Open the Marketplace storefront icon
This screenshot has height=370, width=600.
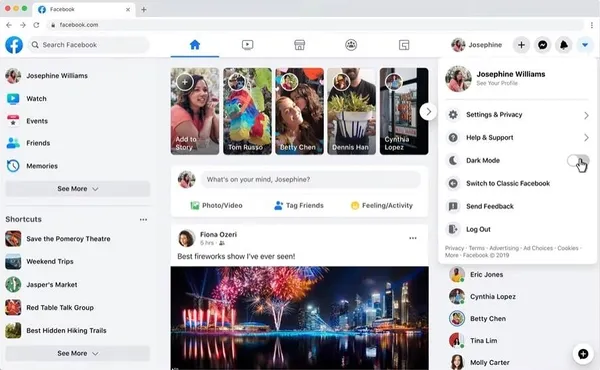[x=299, y=45]
